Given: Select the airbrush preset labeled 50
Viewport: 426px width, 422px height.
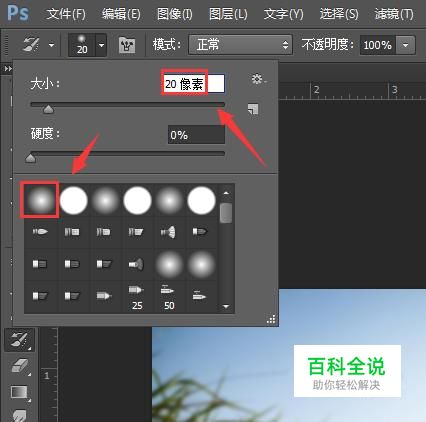Looking at the screenshot, I should [168, 297].
